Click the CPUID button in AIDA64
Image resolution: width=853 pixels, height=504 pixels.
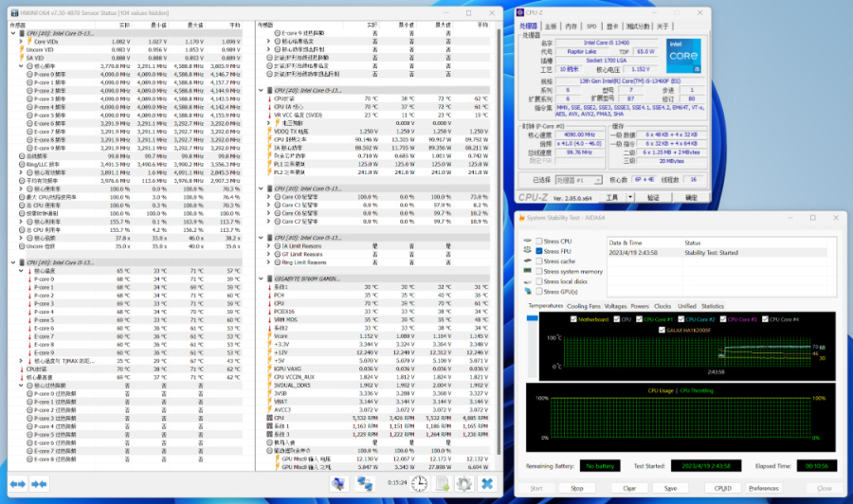722,488
